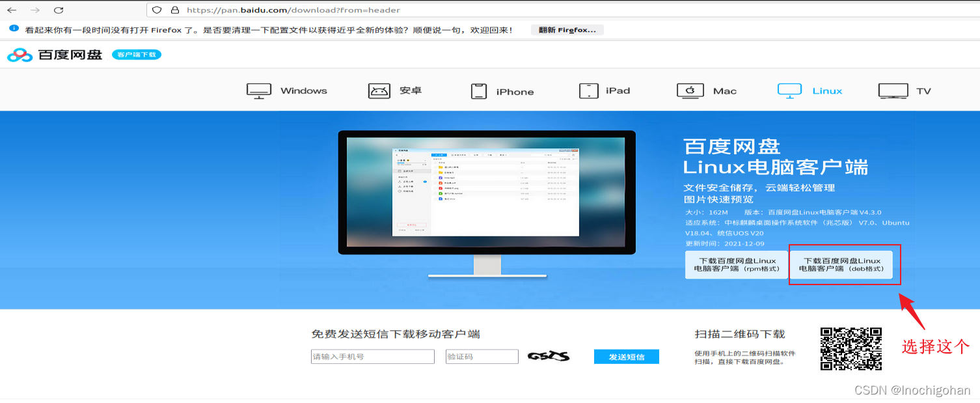Viewport: 980px width, 403px height.
Task: Select the iPhone platform tab
Action: 502,91
